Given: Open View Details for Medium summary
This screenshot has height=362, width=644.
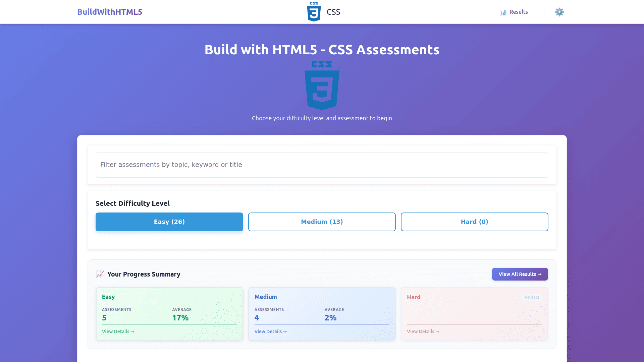Looking at the screenshot, I should point(270,331).
